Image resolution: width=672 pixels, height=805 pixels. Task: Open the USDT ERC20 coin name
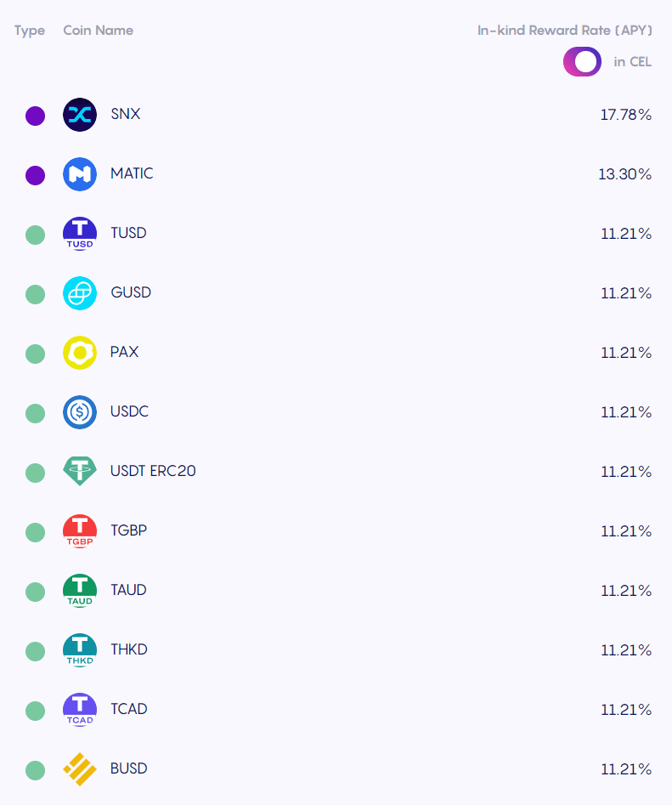(153, 471)
